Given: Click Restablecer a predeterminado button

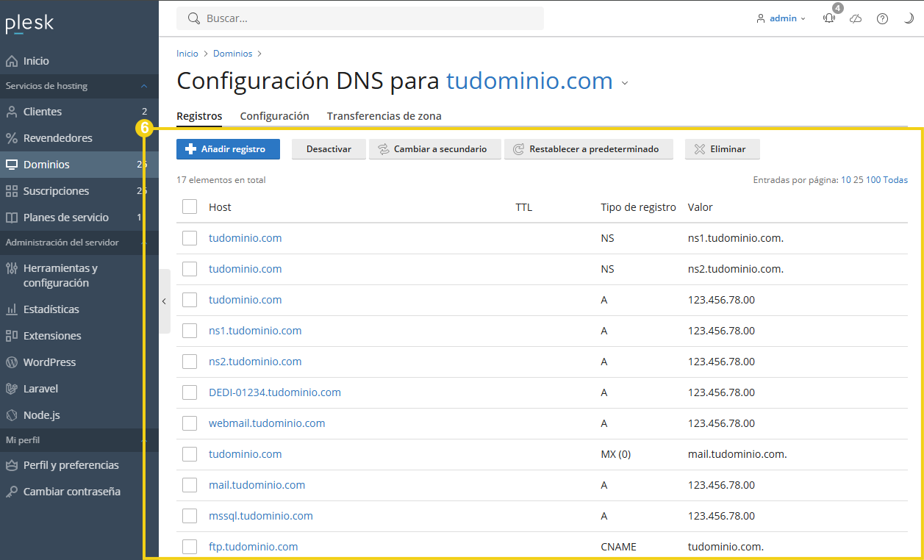Looking at the screenshot, I should [x=589, y=149].
